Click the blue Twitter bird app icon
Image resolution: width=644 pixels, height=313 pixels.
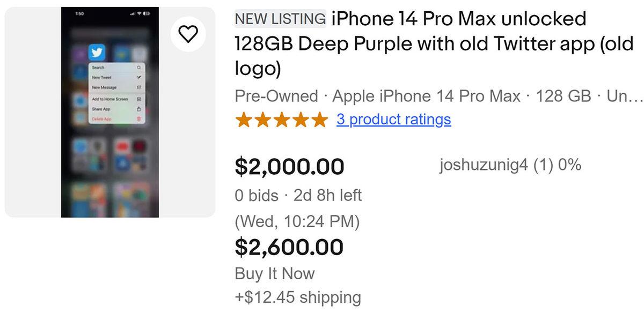click(97, 52)
